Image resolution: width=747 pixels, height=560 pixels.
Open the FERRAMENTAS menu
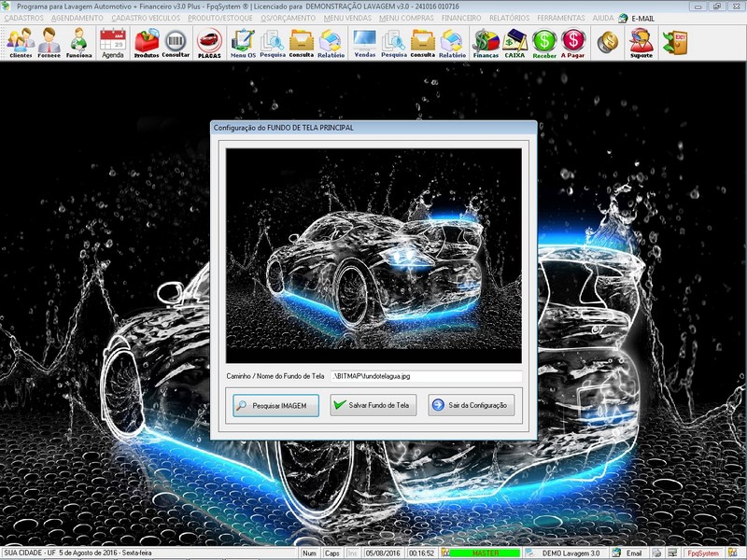561,18
